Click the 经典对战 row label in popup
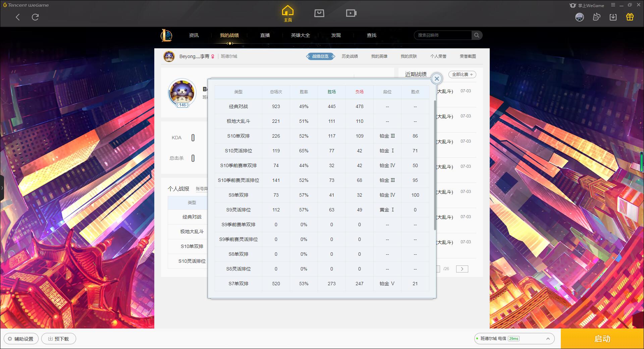The height and width of the screenshot is (349, 644). click(238, 106)
